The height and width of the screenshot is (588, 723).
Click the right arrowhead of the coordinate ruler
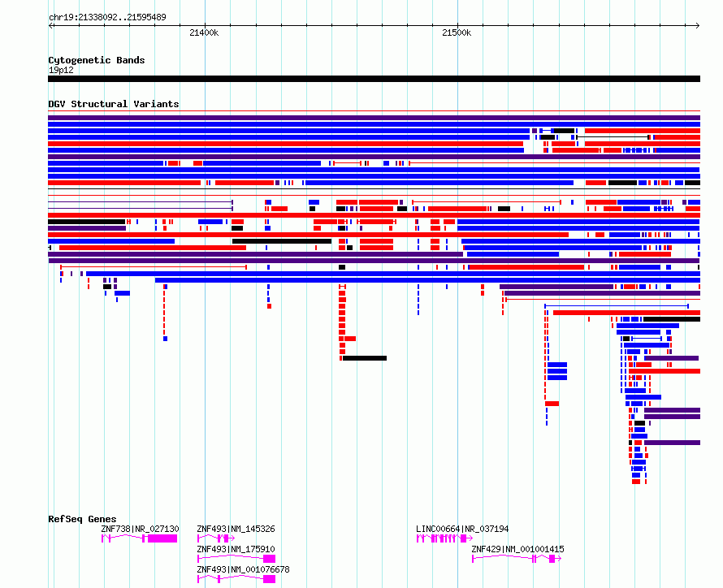pyautogui.click(x=698, y=25)
